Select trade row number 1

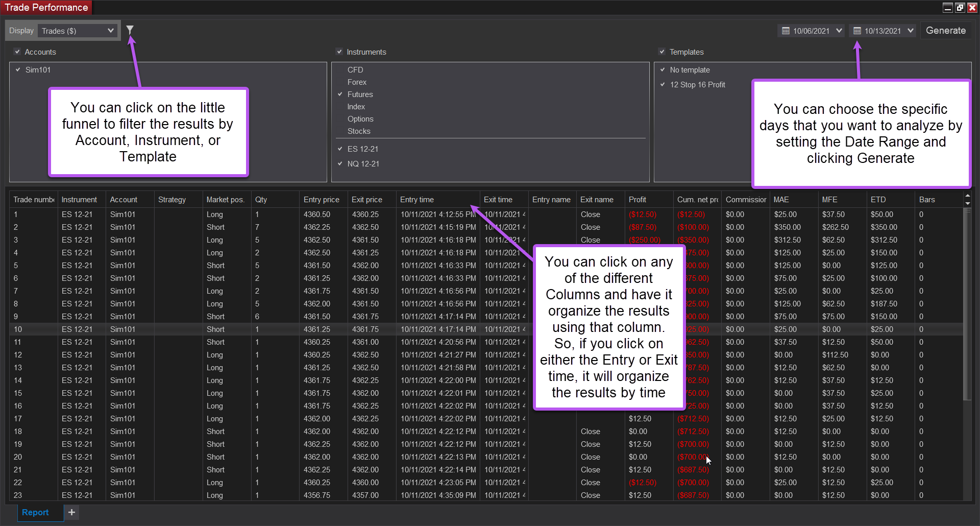(x=486, y=214)
